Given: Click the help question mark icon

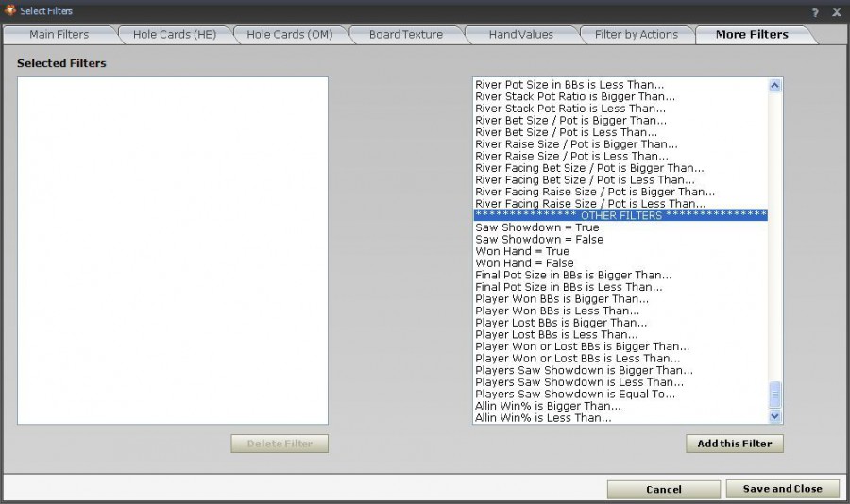Looking at the screenshot, I should (815, 12).
